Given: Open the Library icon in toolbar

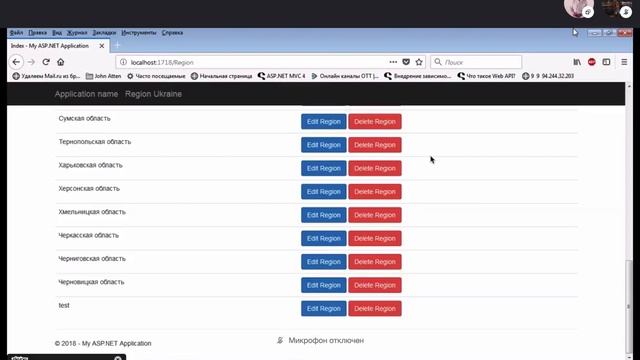Looking at the screenshot, I should [x=577, y=62].
